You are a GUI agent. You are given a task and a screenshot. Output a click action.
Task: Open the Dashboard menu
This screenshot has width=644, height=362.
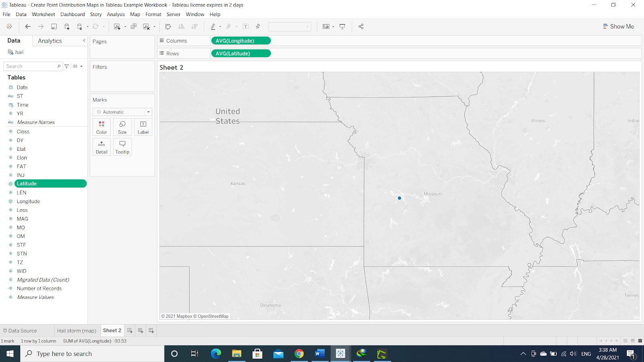72,14
